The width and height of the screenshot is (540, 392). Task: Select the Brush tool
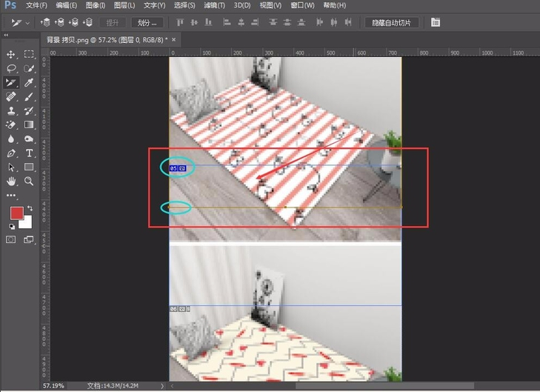coord(29,96)
